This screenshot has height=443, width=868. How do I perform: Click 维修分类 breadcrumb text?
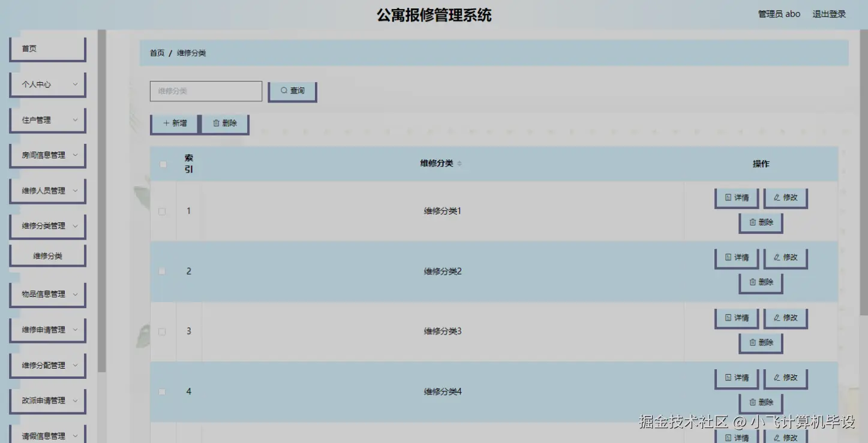(191, 53)
